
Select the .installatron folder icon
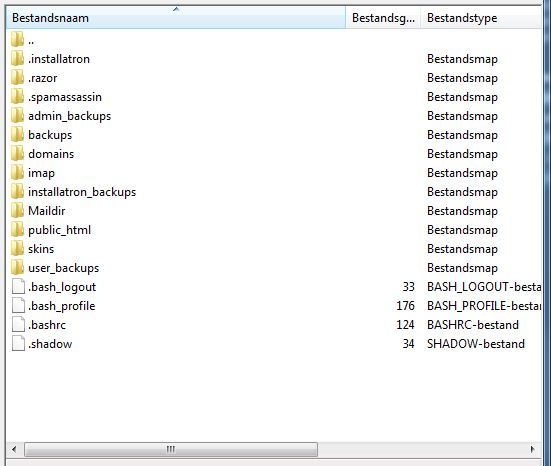[x=18, y=58]
